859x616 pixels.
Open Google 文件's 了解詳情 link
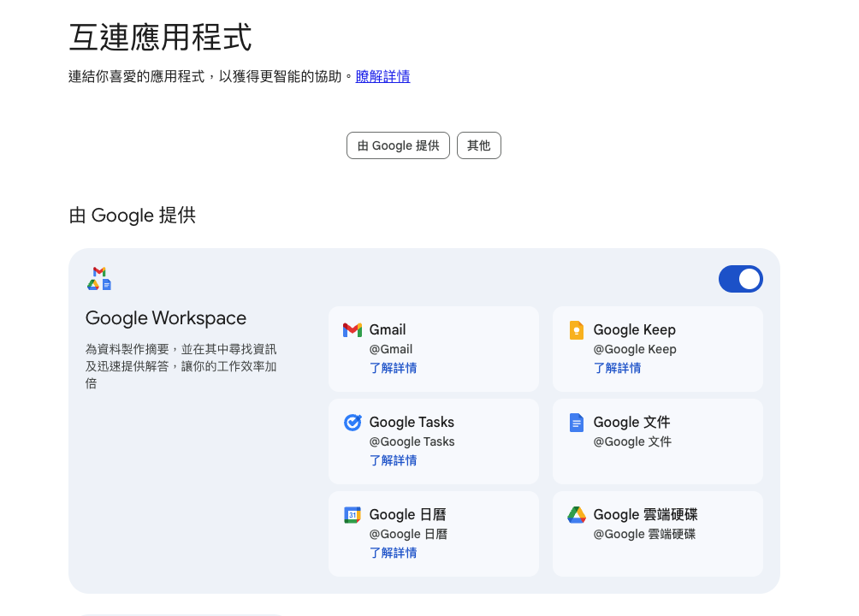(618, 460)
